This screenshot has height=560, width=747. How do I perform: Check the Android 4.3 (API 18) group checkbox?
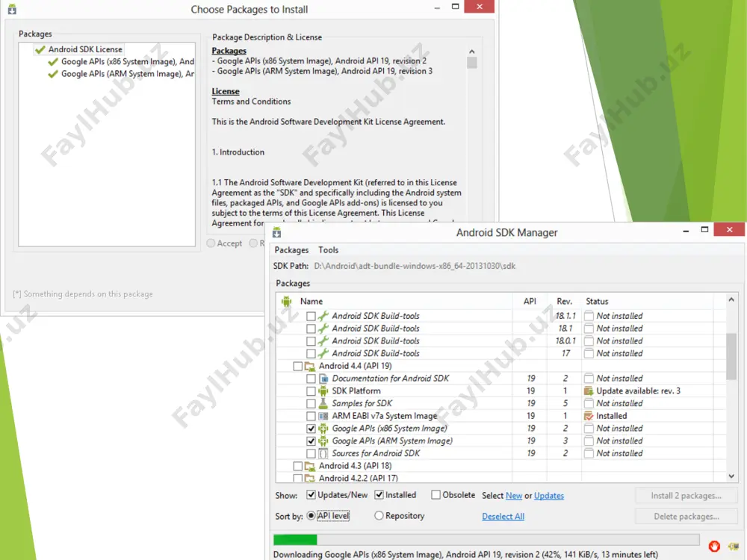[x=298, y=466]
